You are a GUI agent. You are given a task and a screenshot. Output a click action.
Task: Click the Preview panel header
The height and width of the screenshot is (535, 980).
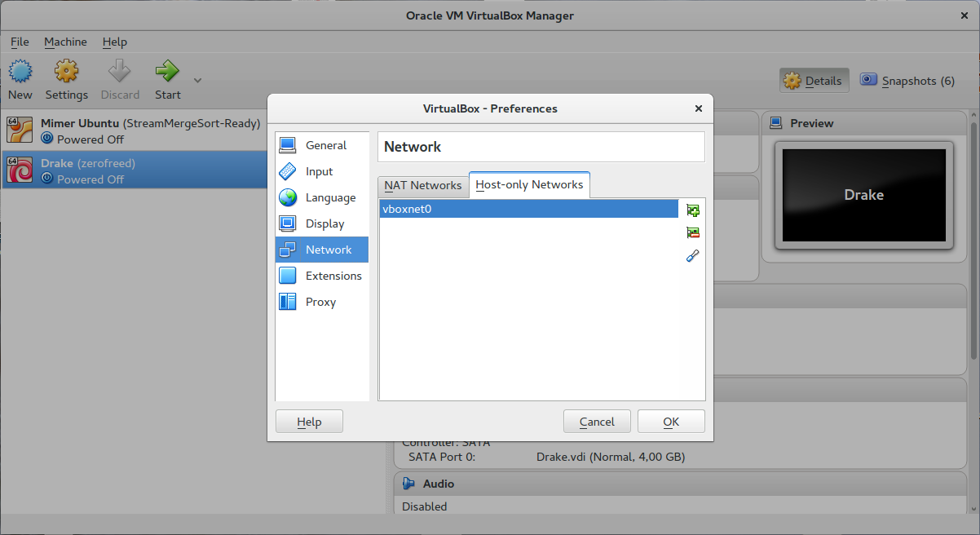pyautogui.click(x=864, y=123)
